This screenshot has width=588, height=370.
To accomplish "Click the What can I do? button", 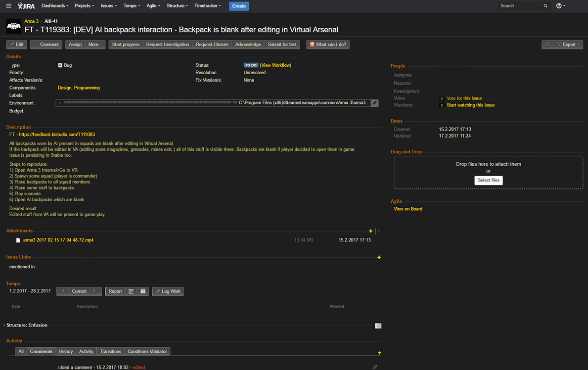I will coord(328,45).
